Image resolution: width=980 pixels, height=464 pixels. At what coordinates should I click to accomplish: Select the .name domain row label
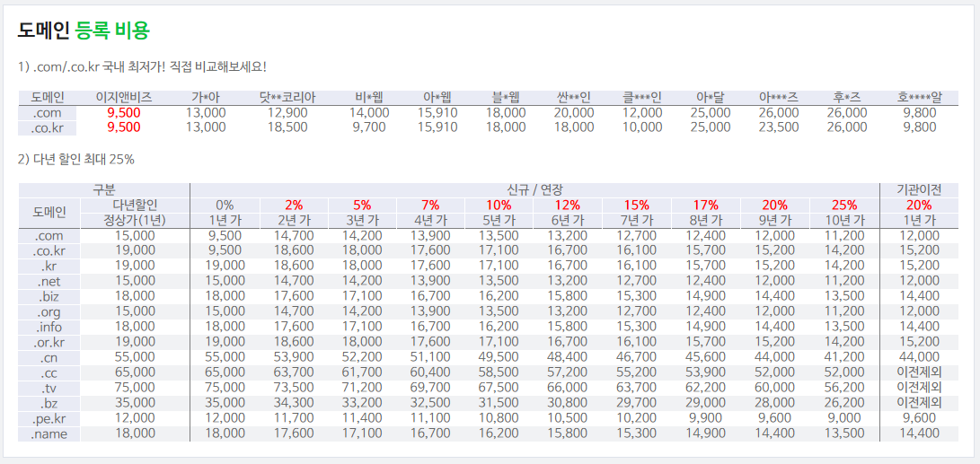coord(48,433)
